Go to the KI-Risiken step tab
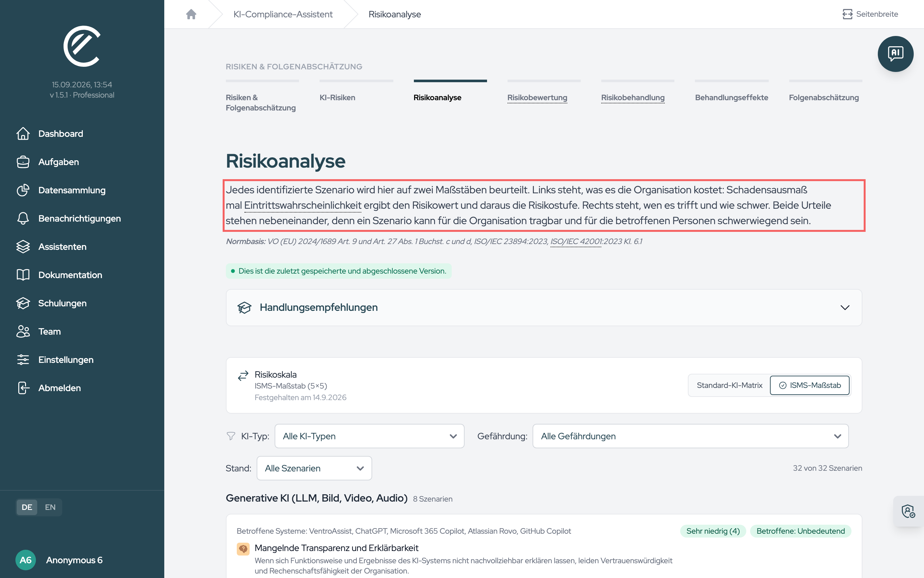This screenshot has width=924, height=578. coord(337,98)
